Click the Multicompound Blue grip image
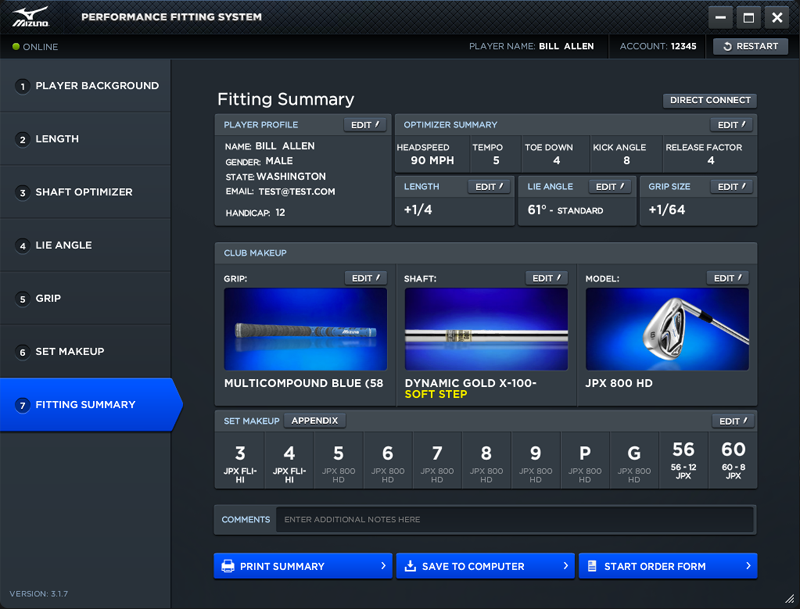This screenshot has height=609, width=800. pyautogui.click(x=305, y=329)
